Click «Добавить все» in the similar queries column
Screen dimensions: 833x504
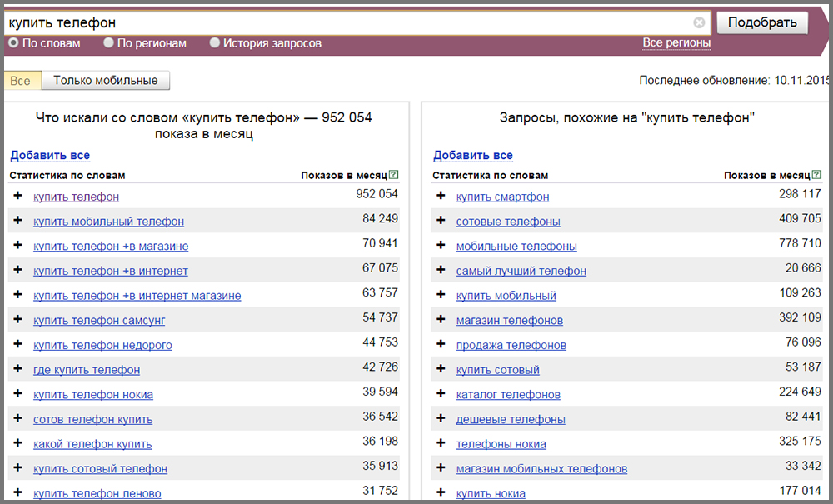(x=473, y=155)
